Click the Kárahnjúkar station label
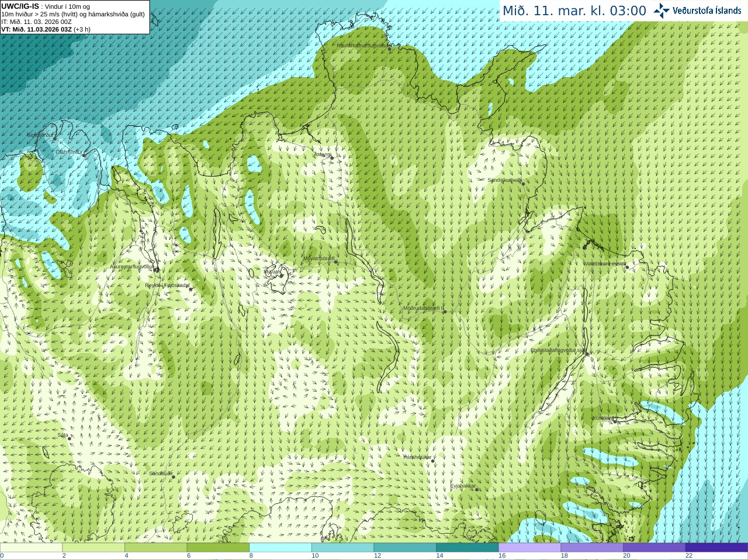748x560 pixels. 417,457
